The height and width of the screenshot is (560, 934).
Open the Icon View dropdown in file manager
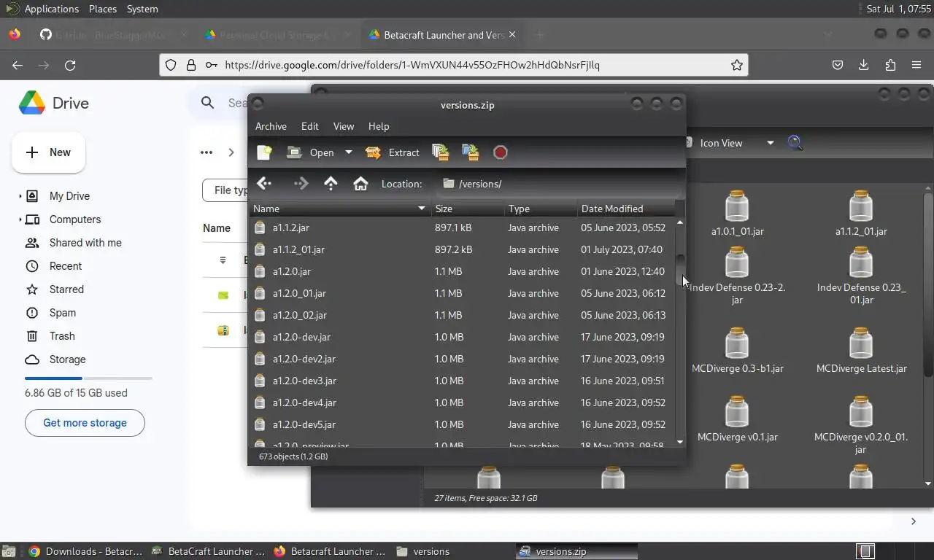point(730,143)
